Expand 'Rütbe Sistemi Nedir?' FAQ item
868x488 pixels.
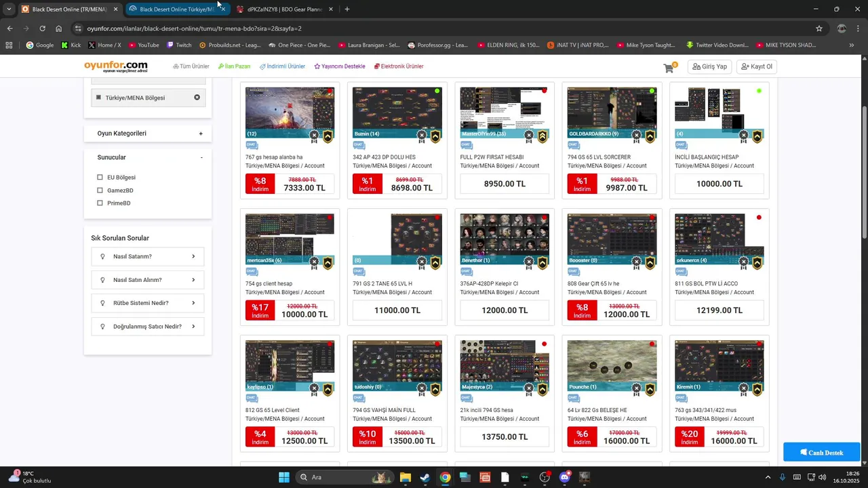[148, 303]
